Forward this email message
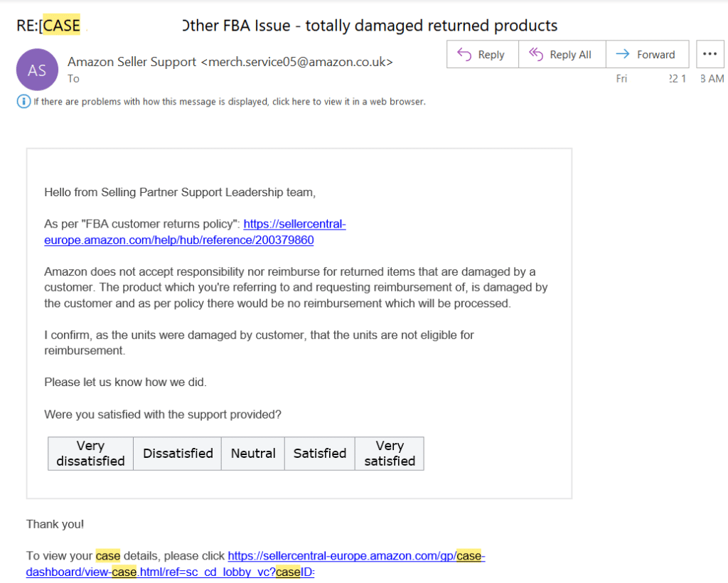Image resolution: width=728 pixels, height=583 pixels. 647,54
